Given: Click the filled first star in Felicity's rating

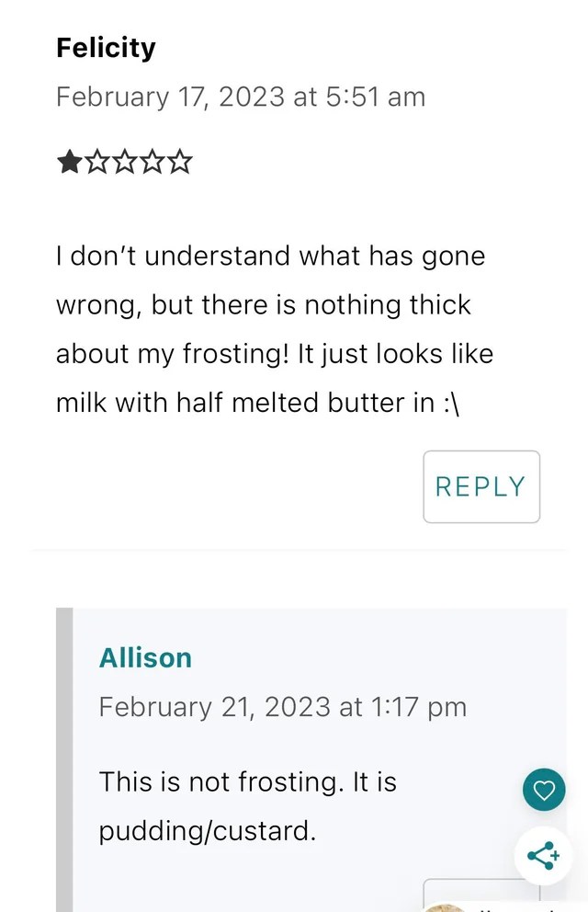Looking at the screenshot, I should click(69, 164).
